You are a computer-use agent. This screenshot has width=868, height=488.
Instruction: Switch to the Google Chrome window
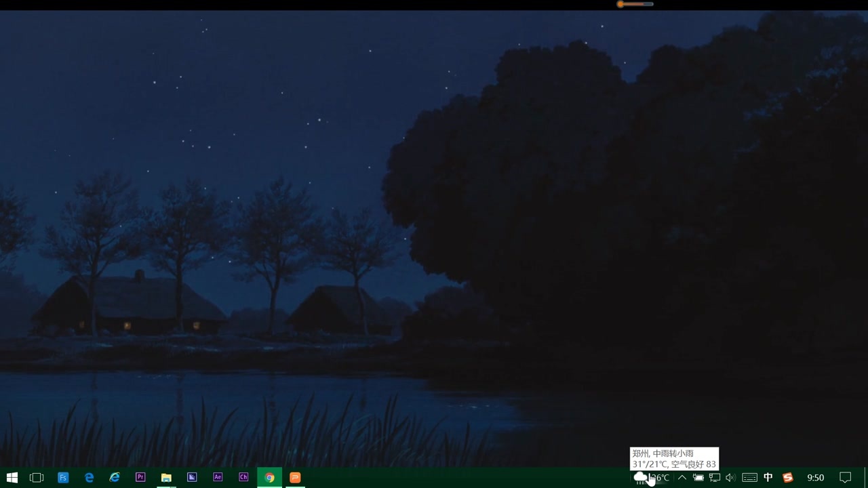(x=269, y=477)
